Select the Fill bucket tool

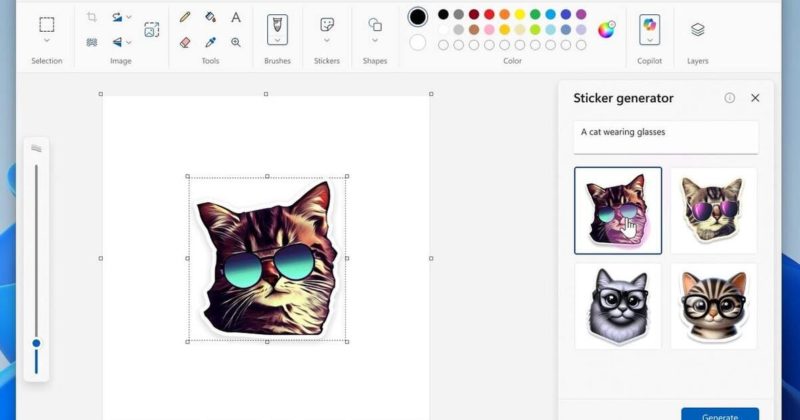tap(210, 17)
